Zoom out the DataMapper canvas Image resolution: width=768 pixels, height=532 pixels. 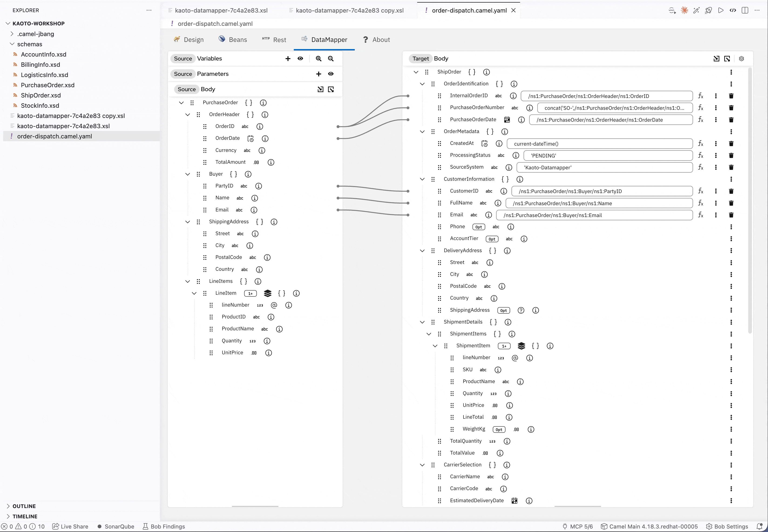(331, 59)
